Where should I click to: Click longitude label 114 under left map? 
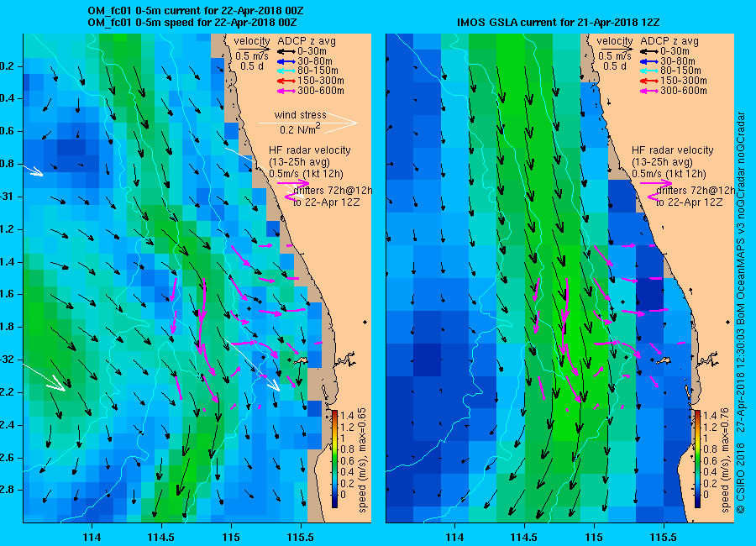coord(92,538)
